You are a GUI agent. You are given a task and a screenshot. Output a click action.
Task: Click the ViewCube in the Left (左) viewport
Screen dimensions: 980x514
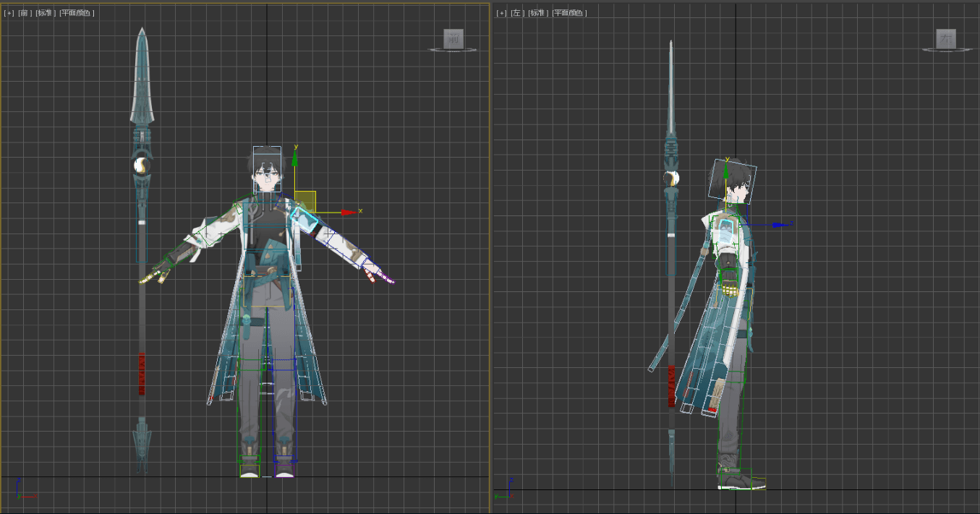[946, 39]
